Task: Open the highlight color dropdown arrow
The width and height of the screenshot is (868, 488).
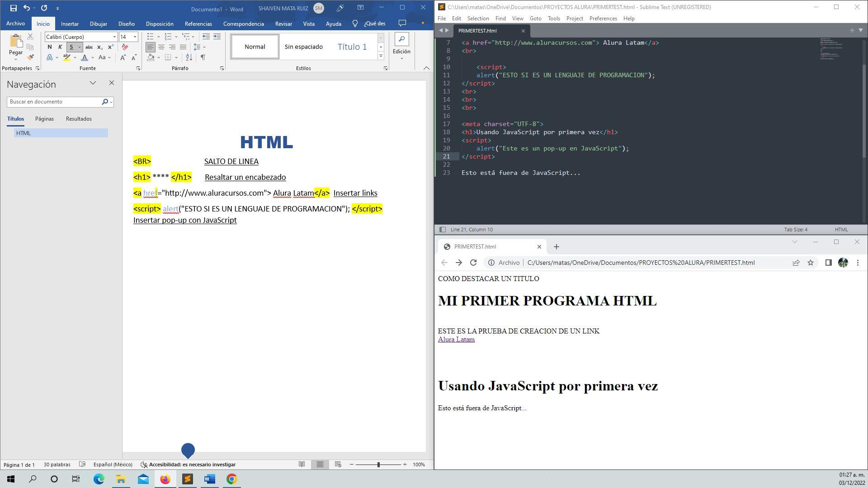Action: tap(75, 57)
